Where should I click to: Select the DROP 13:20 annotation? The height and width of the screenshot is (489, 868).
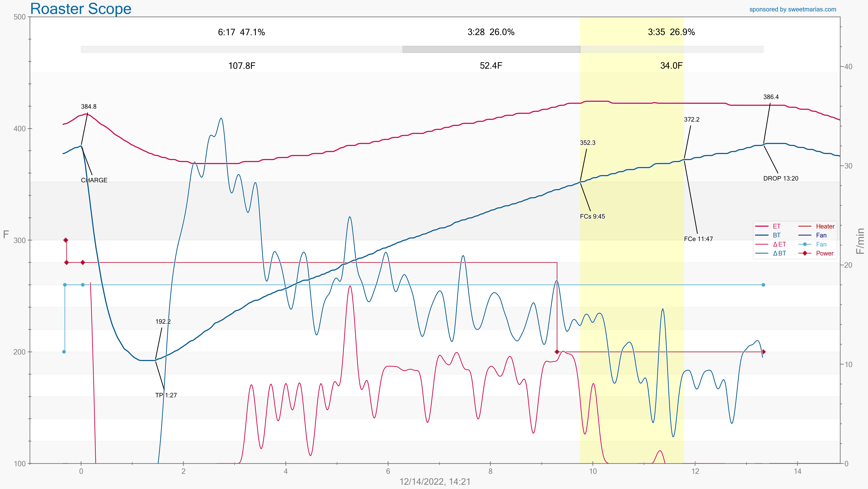coord(780,178)
